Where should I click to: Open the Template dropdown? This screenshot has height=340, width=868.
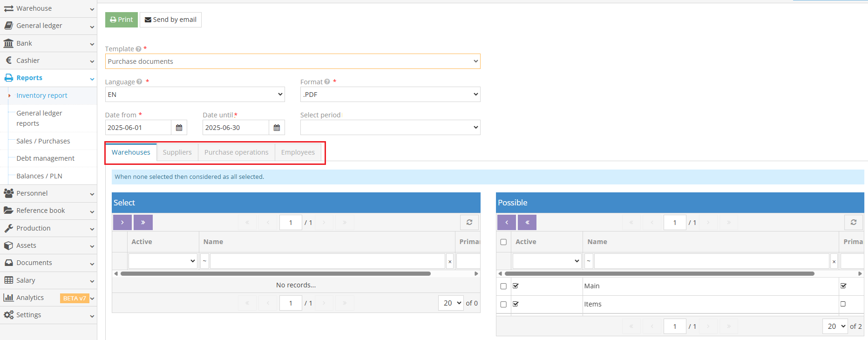(x=292, y=61)
